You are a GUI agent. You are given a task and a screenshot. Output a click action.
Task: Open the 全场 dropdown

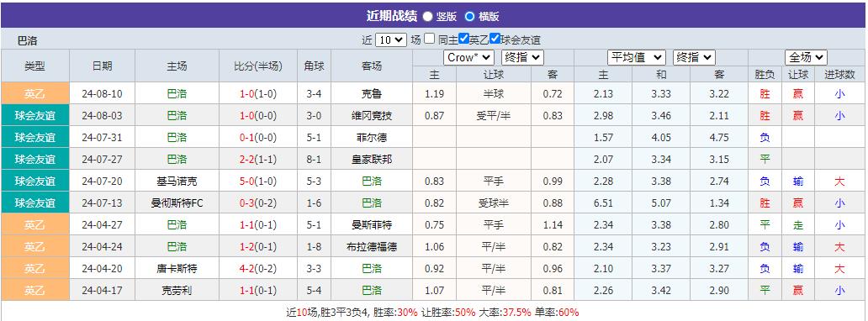click(806, 57)
